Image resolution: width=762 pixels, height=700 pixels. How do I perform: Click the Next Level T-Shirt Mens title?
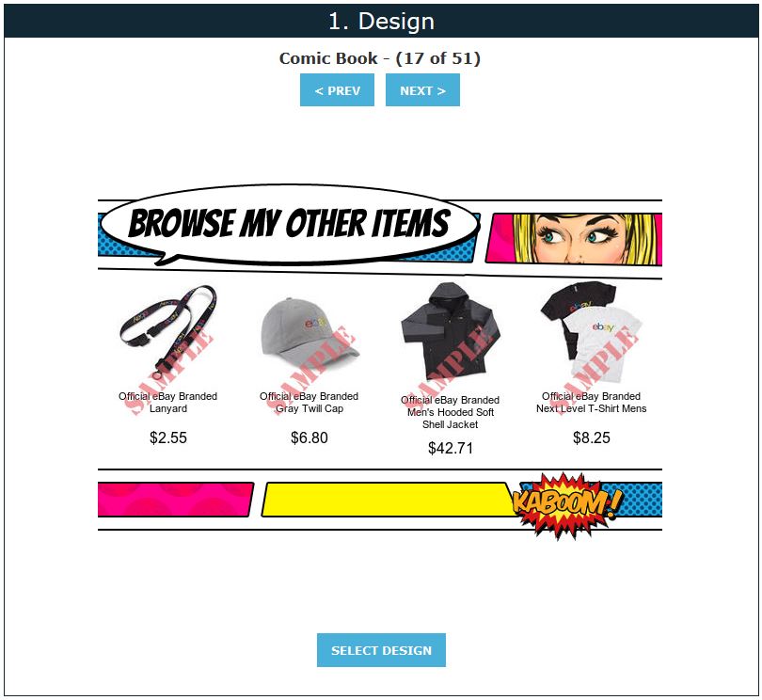coord(591,403)
